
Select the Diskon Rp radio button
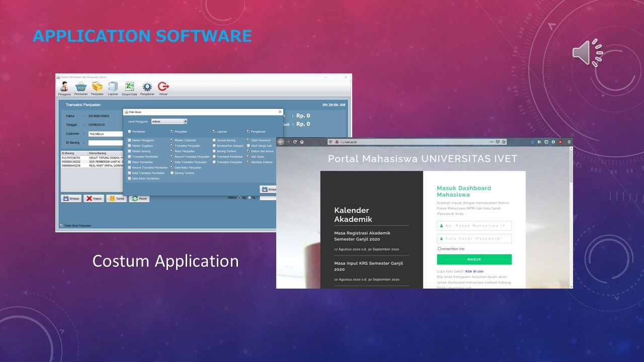click(x=239, y=198)
